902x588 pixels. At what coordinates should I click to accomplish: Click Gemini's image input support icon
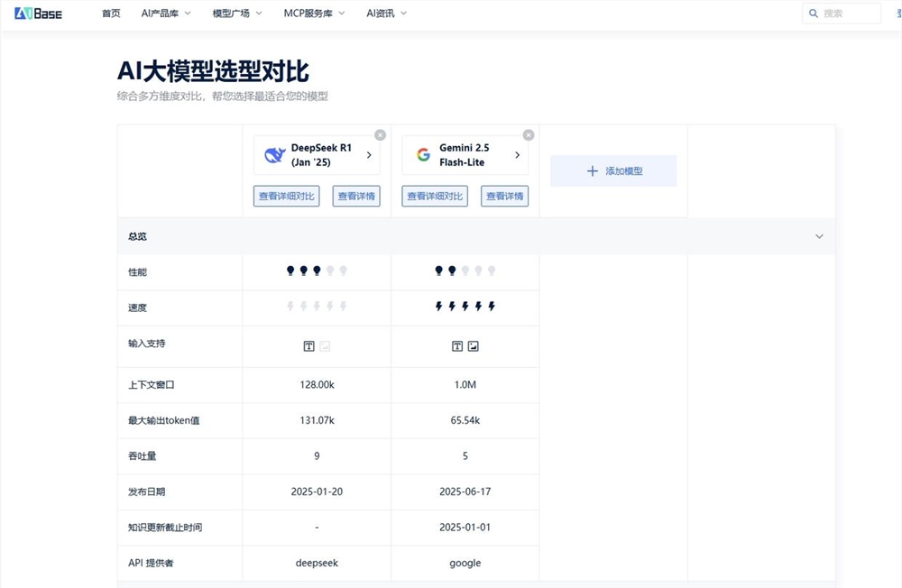coord(473,345)
